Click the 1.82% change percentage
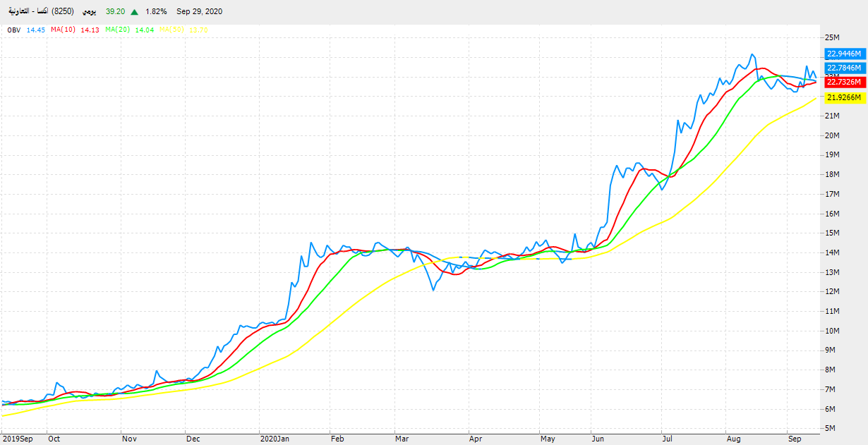This screenshot has width=868, height=445. coord(156,12)
